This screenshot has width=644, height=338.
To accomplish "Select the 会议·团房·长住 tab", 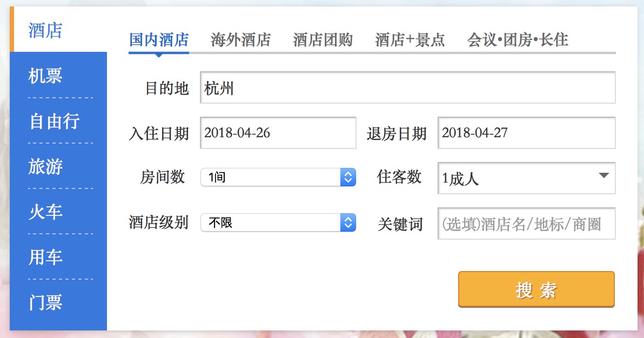I will tap(518, 40).
